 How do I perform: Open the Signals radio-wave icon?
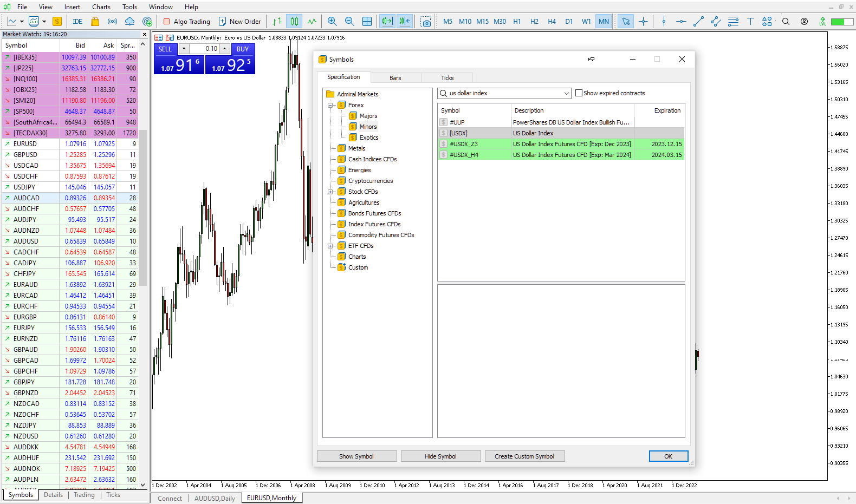coord(112,22)
